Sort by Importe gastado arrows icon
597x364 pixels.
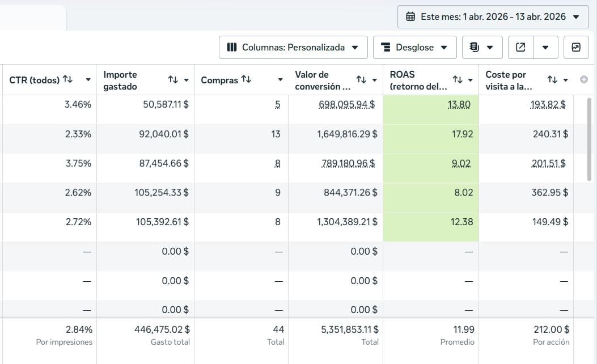click(x=173, y=79)
